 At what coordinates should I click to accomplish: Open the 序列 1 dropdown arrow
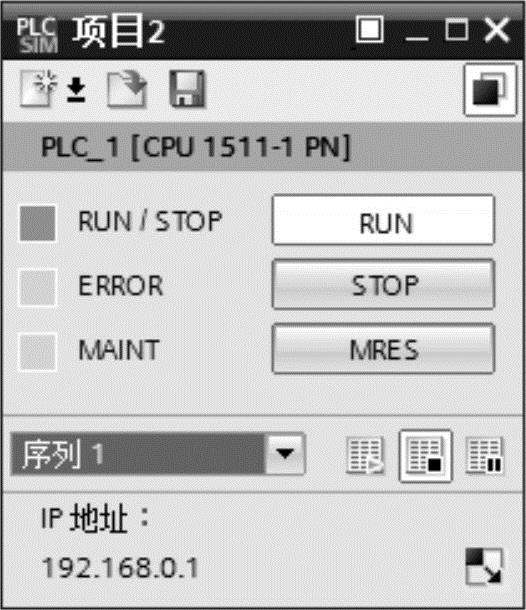[x=285, y=454]
